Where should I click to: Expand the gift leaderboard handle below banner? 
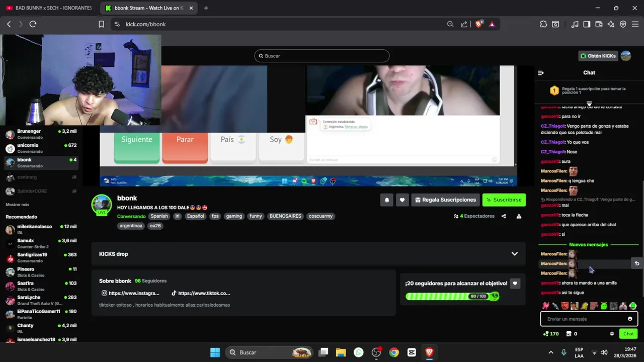589,104
